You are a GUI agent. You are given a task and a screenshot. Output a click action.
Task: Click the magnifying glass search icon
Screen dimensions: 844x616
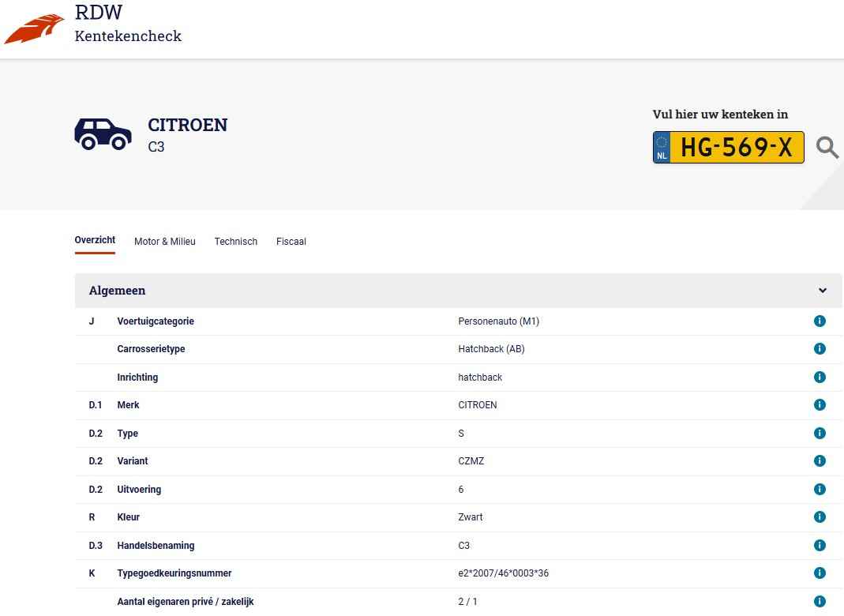[x=827, y=147]
